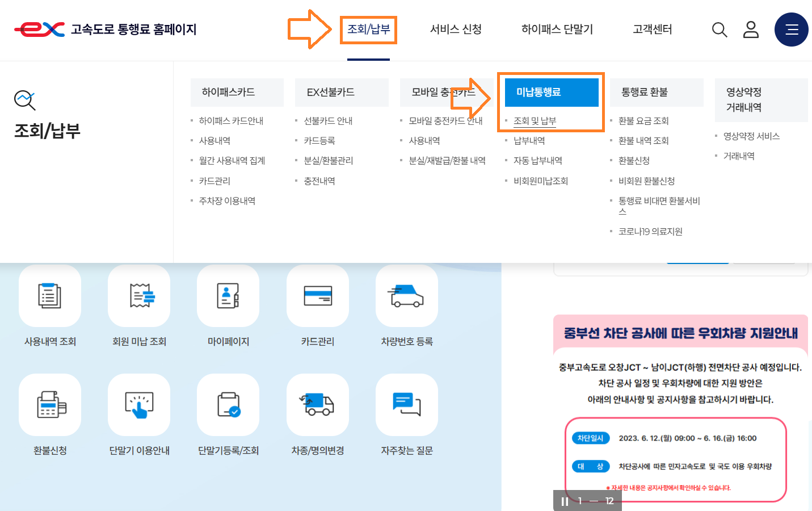Image resolution: width=812 pixels, height=511 pixels.
Task: Open the 고객센터 menu
Action: 652,30
